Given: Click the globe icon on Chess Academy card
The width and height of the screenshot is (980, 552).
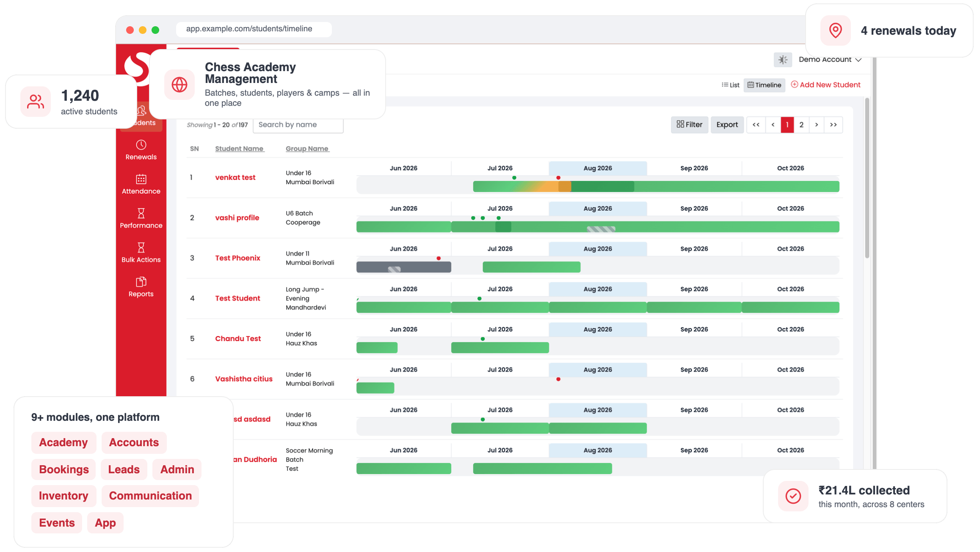Looking at the screenshot, I should pos(179,85).
